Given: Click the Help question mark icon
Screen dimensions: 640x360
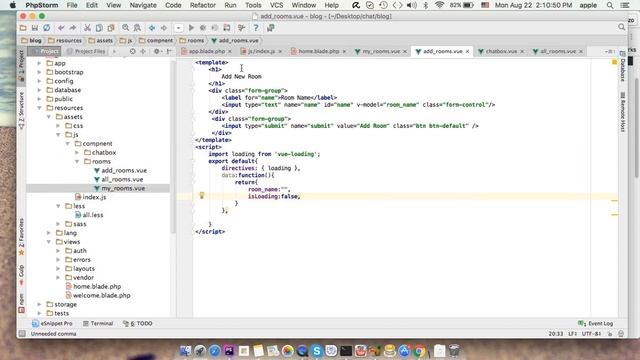Looking at the screenshot, I should pyautogui.click(x=256, y=28).
